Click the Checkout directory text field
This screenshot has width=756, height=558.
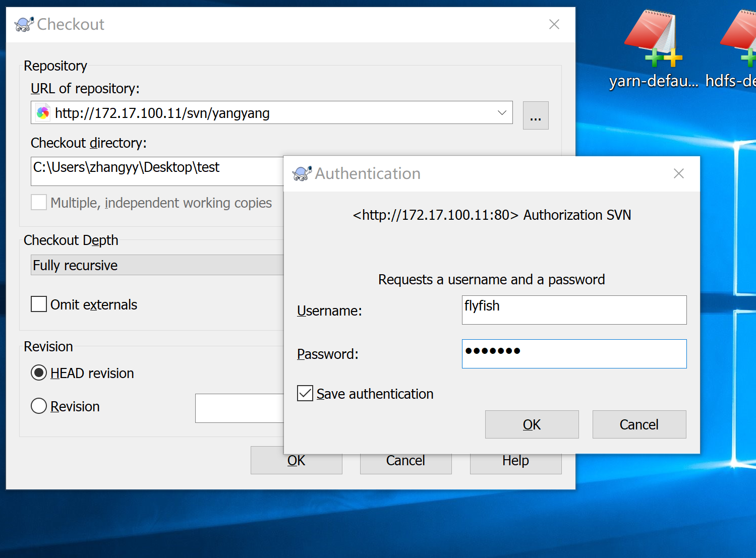pos(157,171)
